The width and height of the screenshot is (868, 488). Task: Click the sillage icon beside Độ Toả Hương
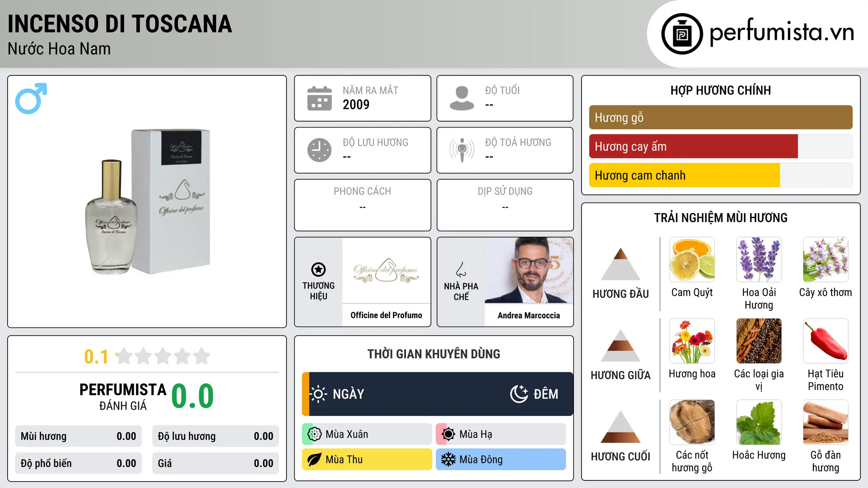pyautogui.click(x=462, y=150)
